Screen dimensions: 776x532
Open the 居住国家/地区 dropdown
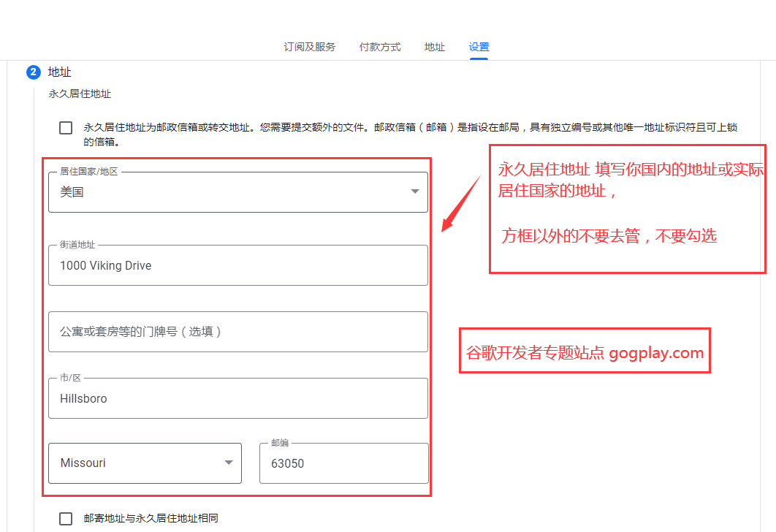click(238, 192)
